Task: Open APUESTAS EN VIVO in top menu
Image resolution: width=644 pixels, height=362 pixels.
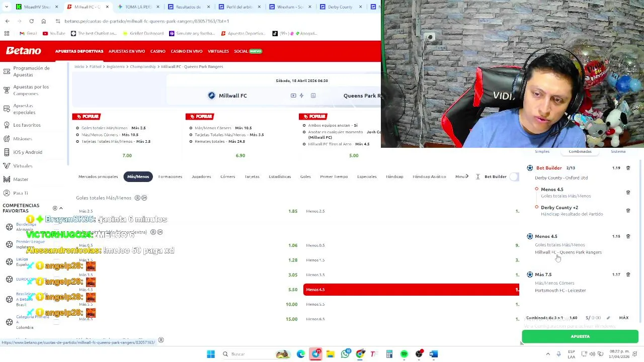Action: [x=127, y=51]
